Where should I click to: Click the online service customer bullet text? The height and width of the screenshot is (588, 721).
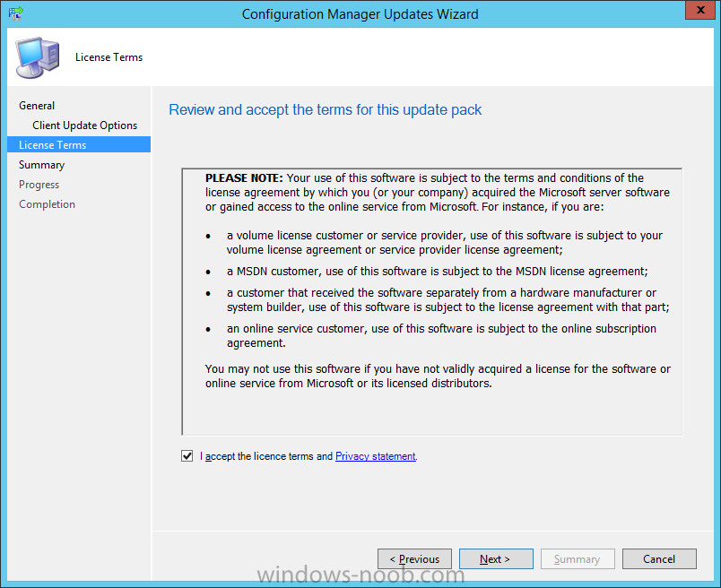(441, 335)
